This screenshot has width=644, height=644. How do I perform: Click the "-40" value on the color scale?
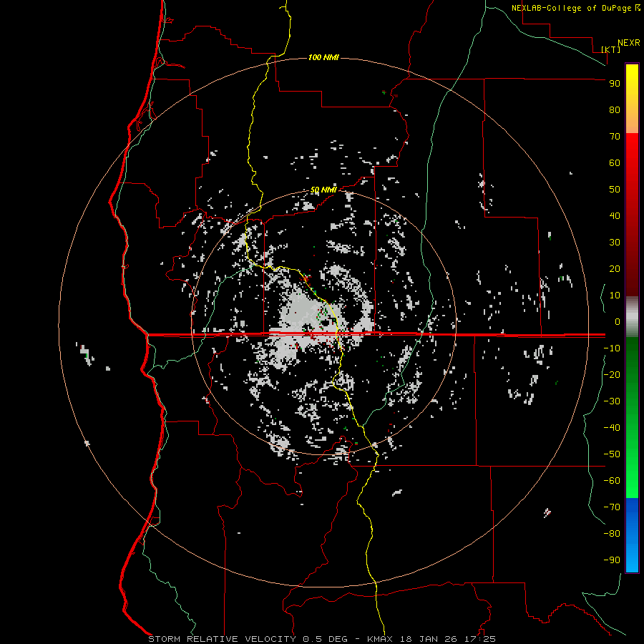click(612, 428)
